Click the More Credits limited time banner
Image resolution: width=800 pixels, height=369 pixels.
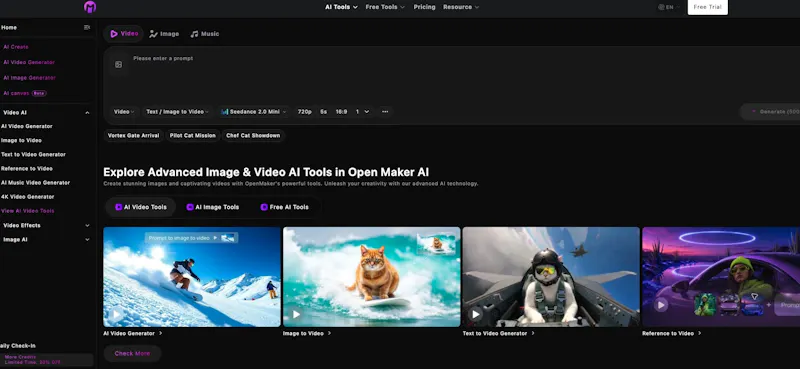tap(46, 360)
